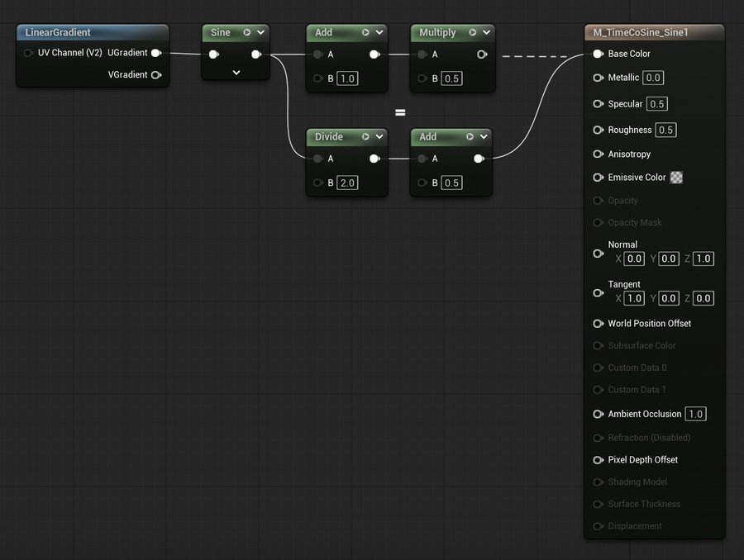
Task: Select the LinearGradient node title
Action: pyautogui.click(x=58, y=33)
